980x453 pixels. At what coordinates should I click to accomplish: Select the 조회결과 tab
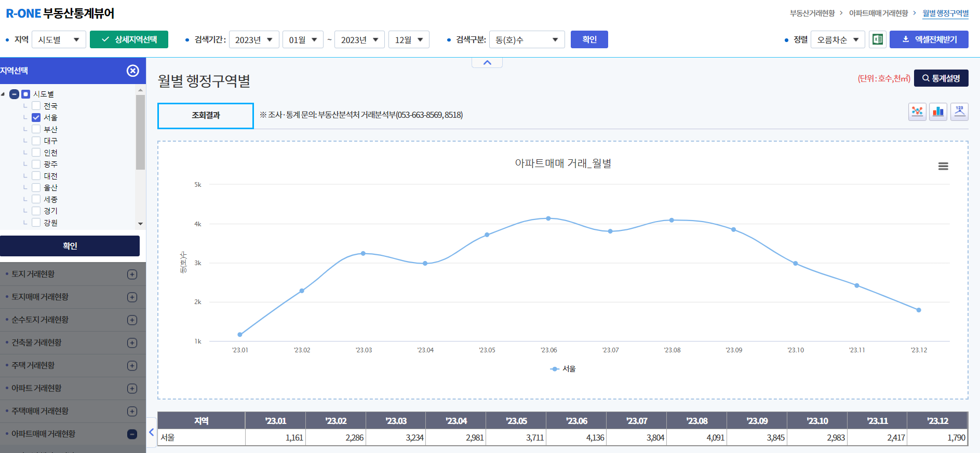[x=206, y=115]
